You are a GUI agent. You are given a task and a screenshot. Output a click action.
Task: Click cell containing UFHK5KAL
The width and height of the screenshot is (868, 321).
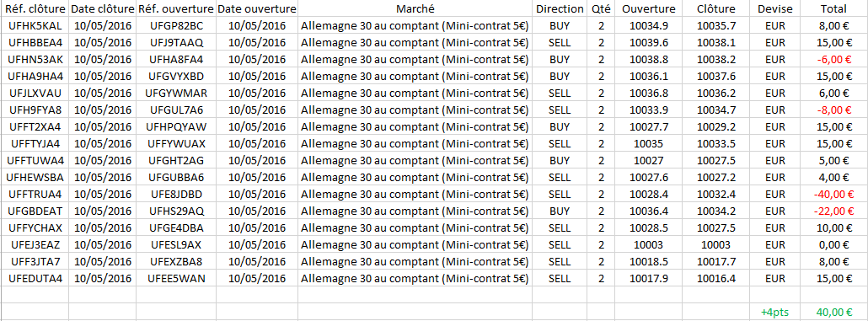pyautogui.click(x=35, y=25)
